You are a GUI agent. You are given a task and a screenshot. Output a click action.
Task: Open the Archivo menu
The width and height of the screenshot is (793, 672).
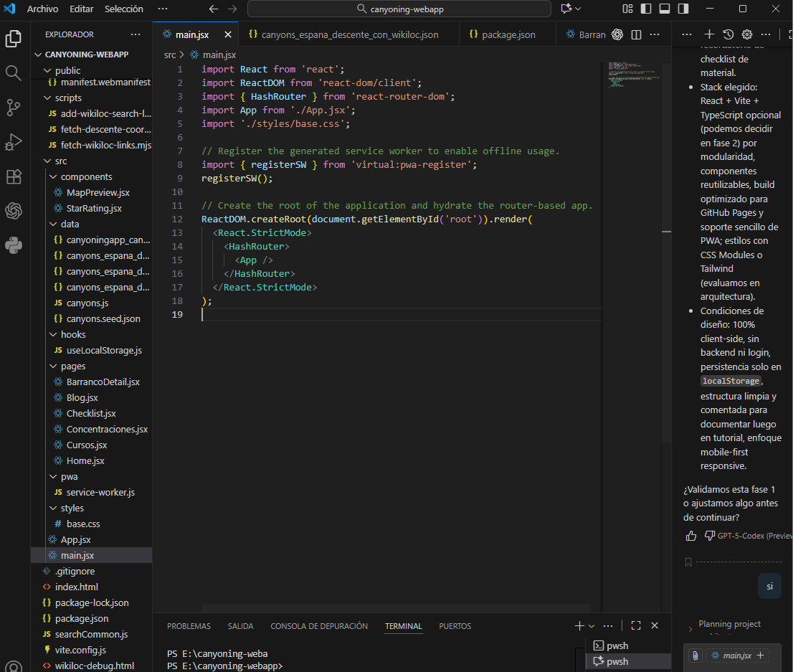42,9
